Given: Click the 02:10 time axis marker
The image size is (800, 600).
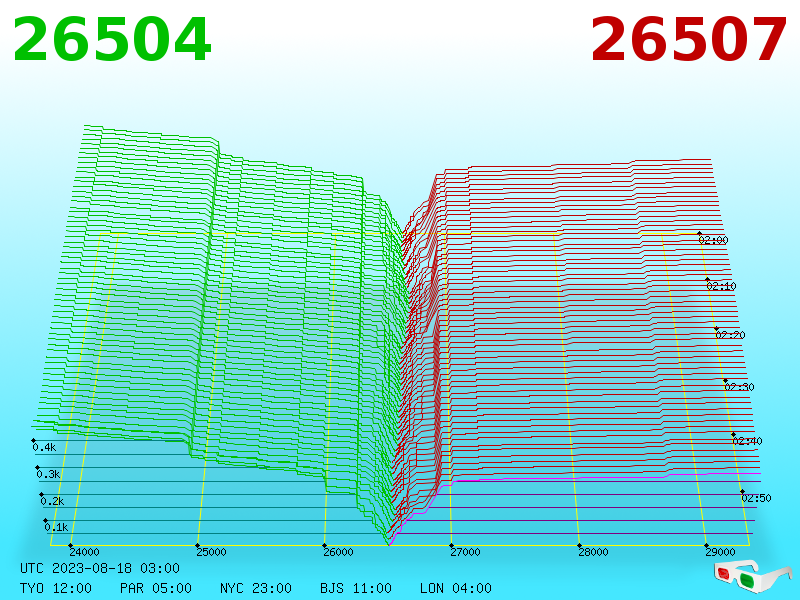Looking at the screenshot, I should pos(721,286).
